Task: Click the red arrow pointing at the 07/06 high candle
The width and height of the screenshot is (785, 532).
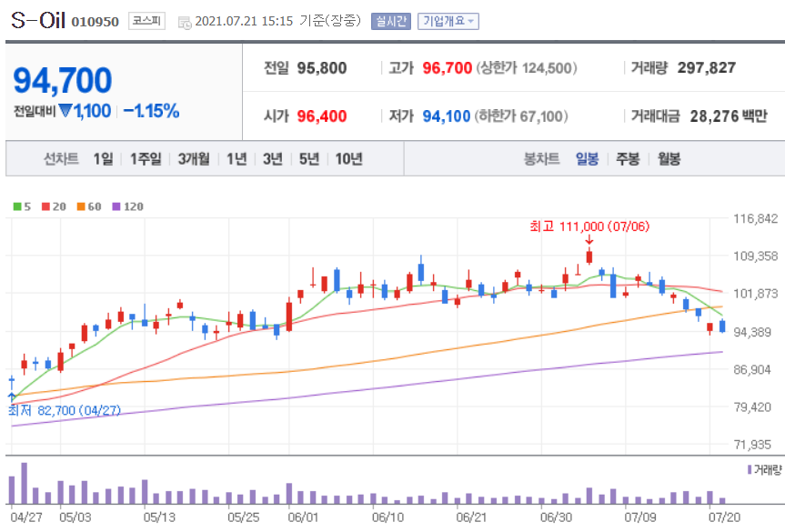Action: 589,240
